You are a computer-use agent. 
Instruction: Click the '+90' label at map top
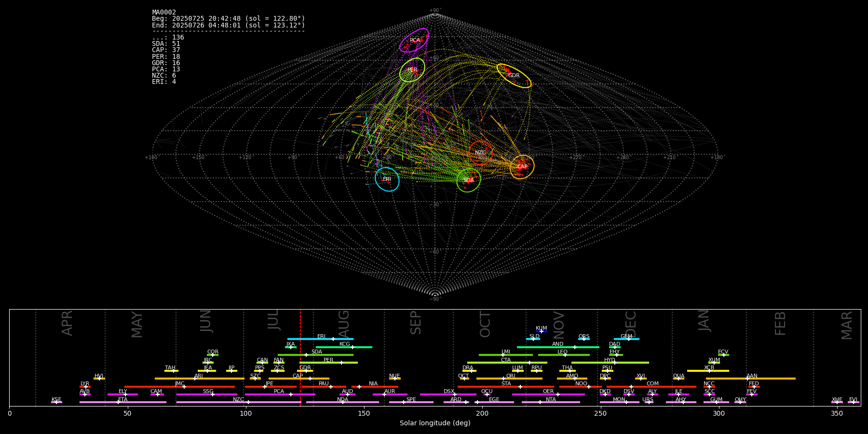pyautogui.click(x=434, y=11)
